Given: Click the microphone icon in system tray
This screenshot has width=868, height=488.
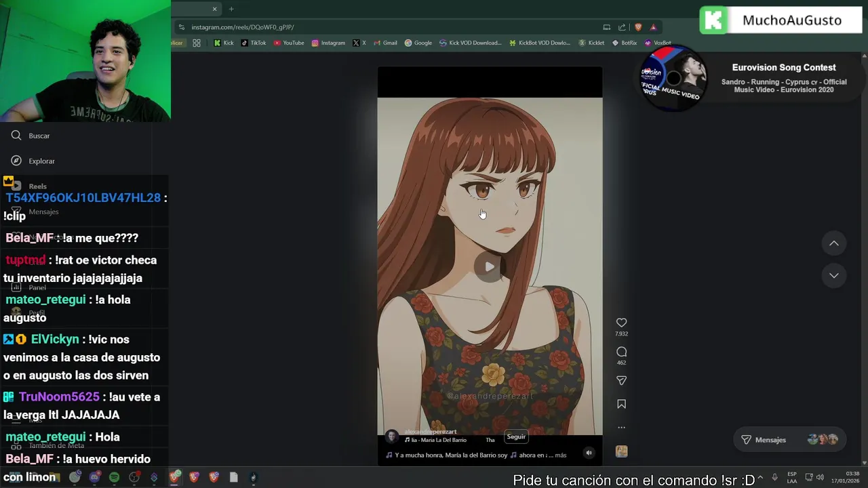Looking at the screenshot, I should coord(774,477).
